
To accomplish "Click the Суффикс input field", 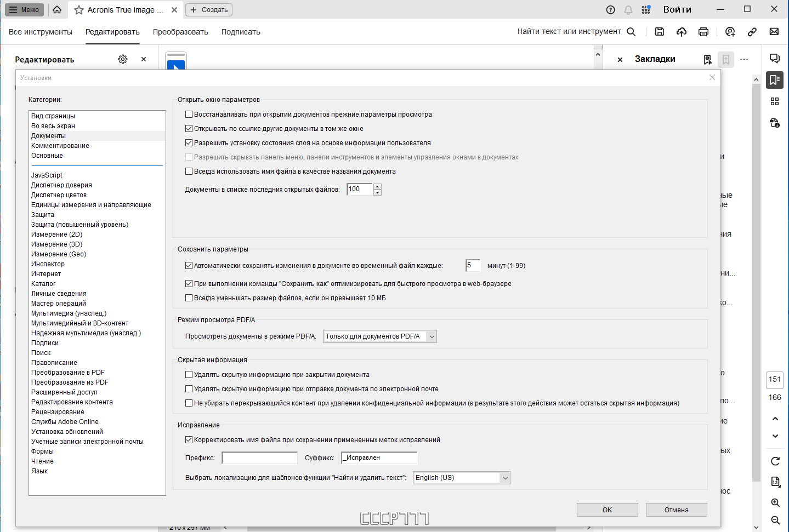I will point(379,458).
